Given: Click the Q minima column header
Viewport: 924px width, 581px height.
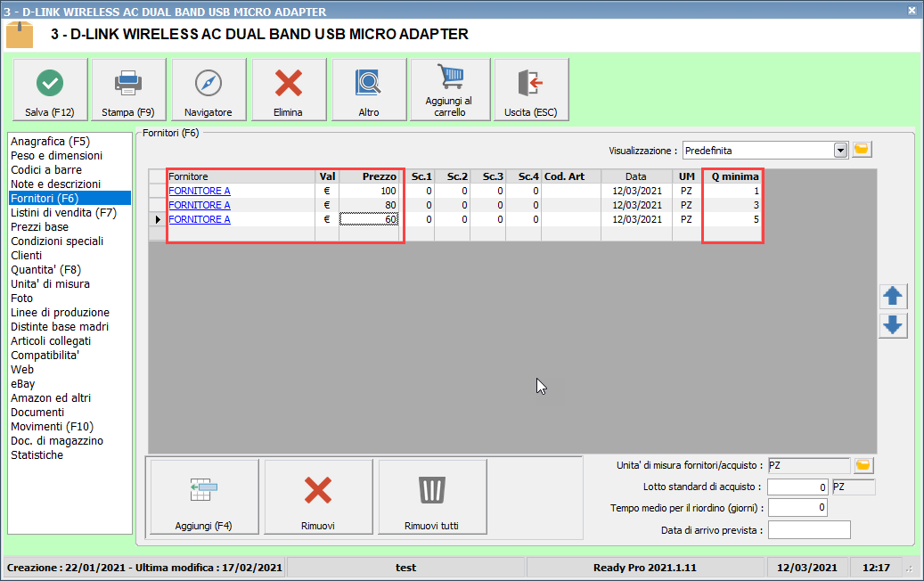Looking at the screenshot, I should click(732, 176).
